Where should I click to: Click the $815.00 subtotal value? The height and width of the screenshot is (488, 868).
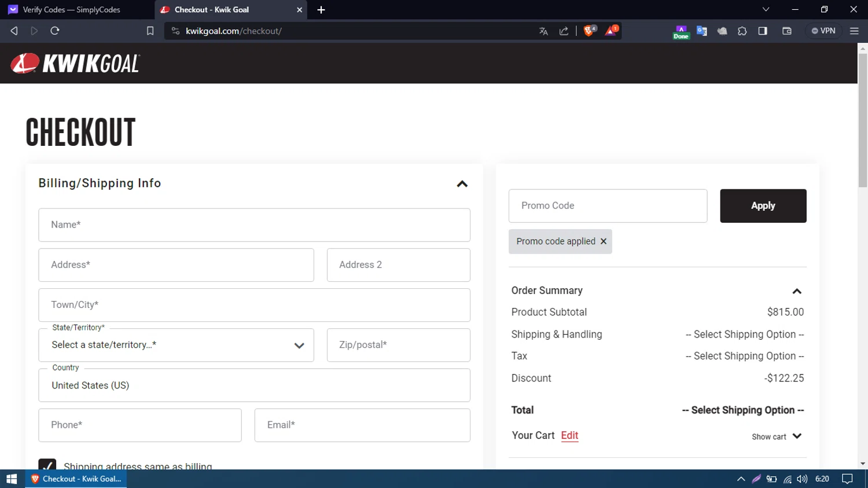click(x=785, y=312)
